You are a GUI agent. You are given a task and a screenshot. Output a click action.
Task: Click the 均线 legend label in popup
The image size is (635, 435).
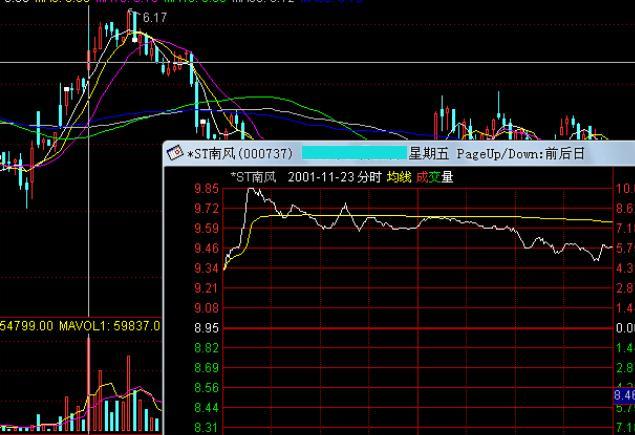pyautogui.click(x=398, y=177)
